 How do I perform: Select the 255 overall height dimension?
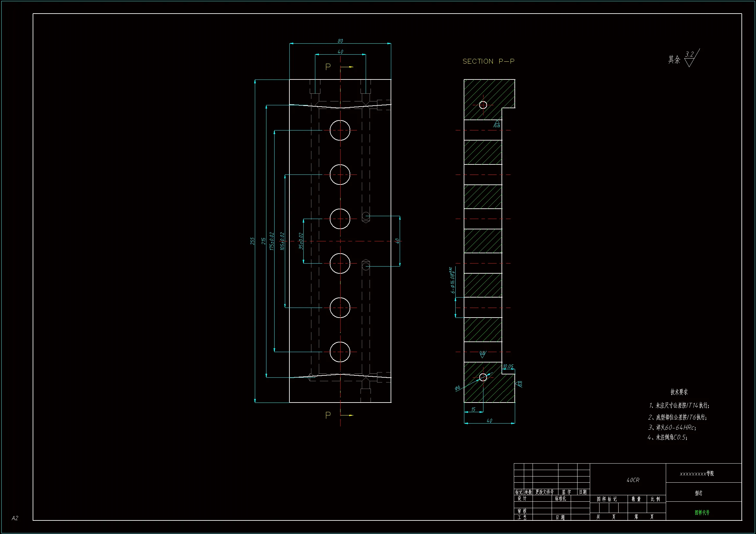tap(253, 241)
